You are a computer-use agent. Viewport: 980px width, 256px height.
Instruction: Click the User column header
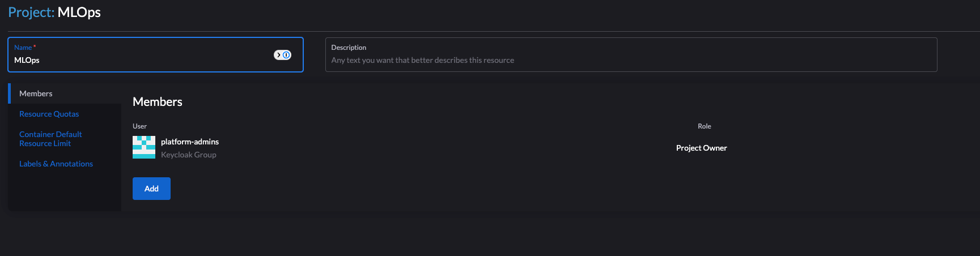(139, 126)
